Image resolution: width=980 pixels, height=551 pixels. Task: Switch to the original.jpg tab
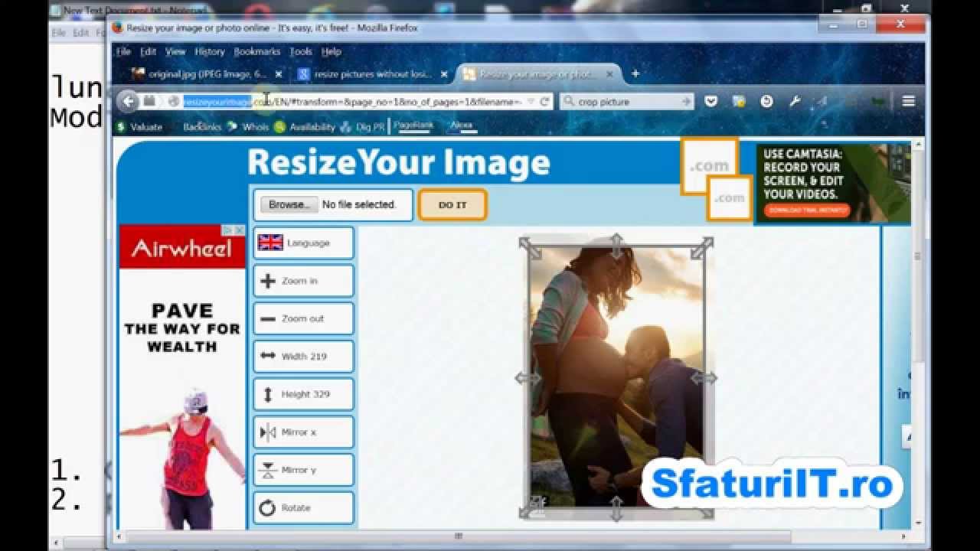click(205, 74)
